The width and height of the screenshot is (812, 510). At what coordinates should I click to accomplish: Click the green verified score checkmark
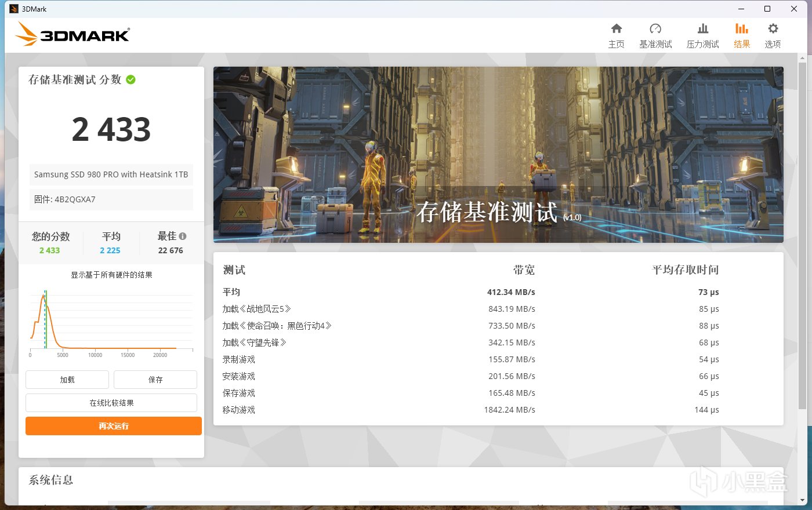click(x=131, y=80)
